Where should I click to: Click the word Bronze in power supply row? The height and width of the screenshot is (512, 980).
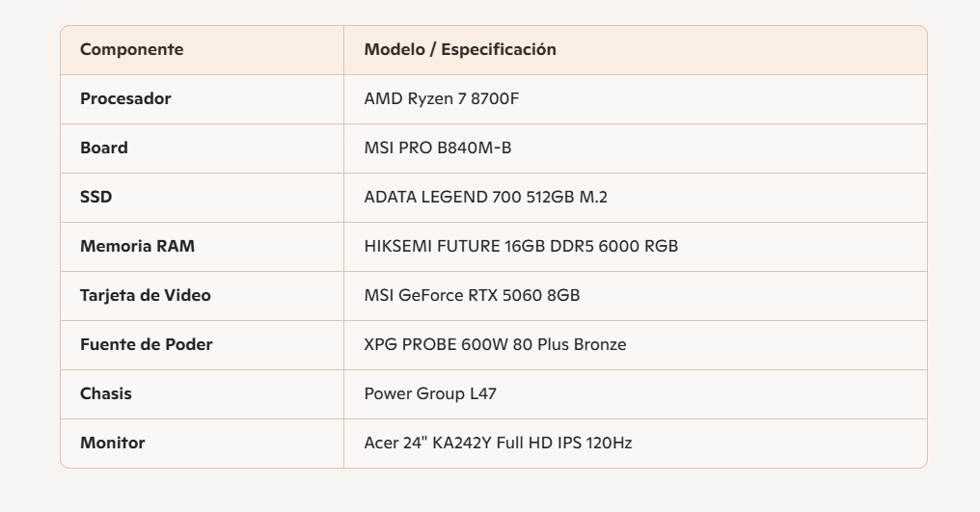click(601, 345)
